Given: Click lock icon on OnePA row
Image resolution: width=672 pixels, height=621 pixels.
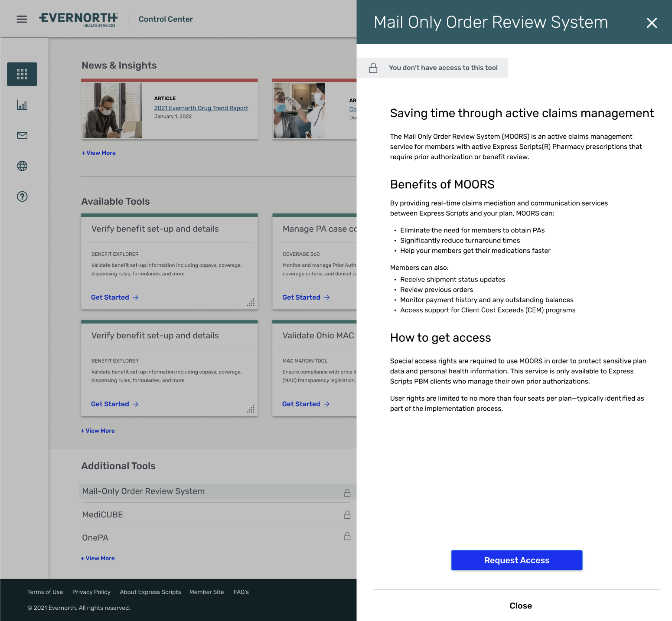Looking at the screenshot, I should [x=347, y=536].
